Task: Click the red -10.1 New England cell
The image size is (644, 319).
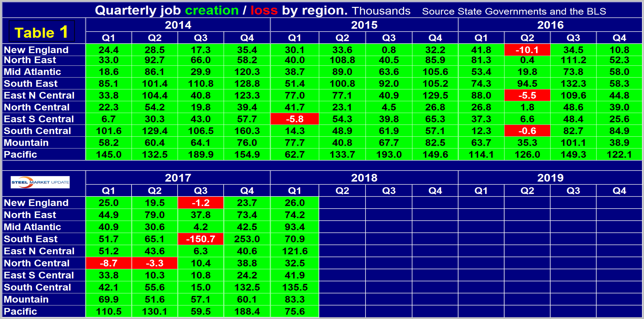Action: click(527, 50)
